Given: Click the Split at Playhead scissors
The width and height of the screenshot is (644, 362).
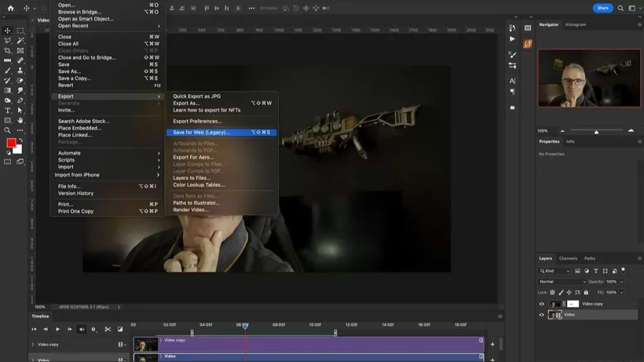Looking at the screenshot, I should click(108, 329).
